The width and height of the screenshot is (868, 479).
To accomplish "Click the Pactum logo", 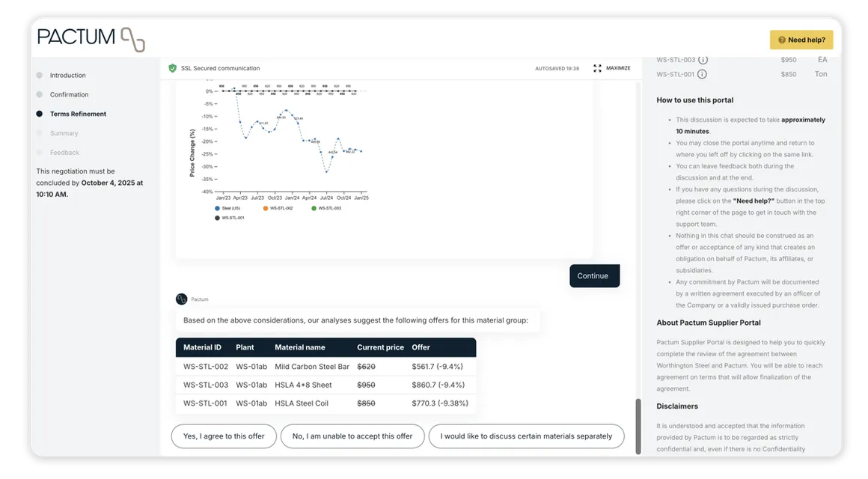I will pos(91,39).
